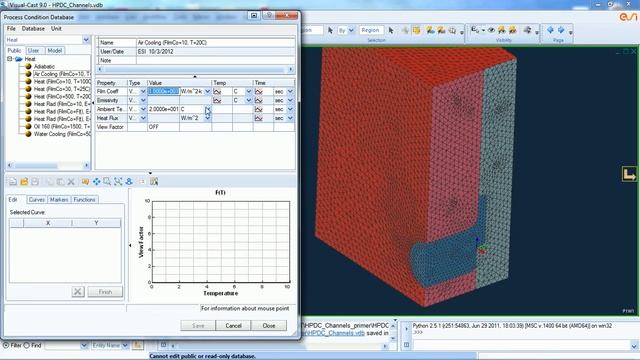Click the new file icon in curve toolbar
This screenshot has width=640, height=360.
[x=13, y=182]
